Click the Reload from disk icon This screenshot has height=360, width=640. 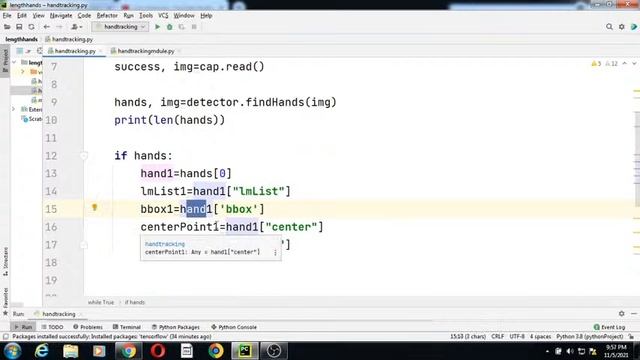[31, 27]
